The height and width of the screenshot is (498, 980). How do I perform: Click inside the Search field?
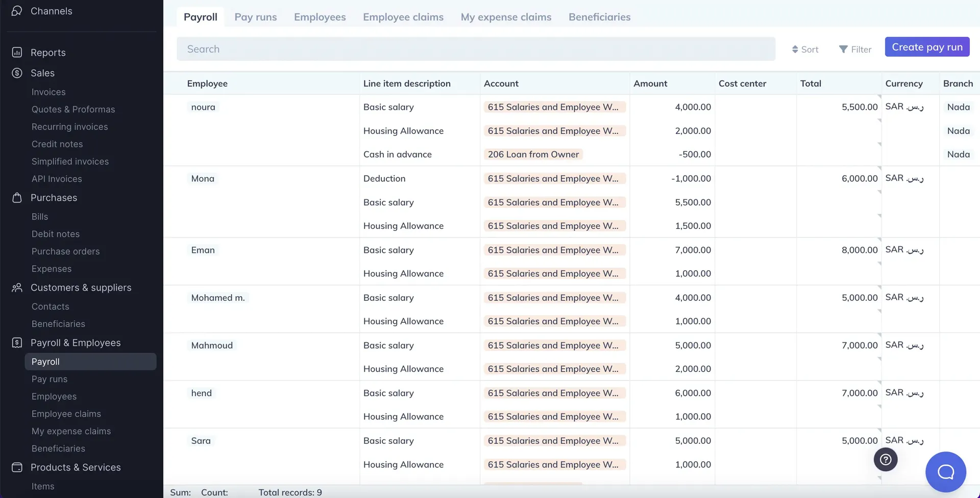475,49
